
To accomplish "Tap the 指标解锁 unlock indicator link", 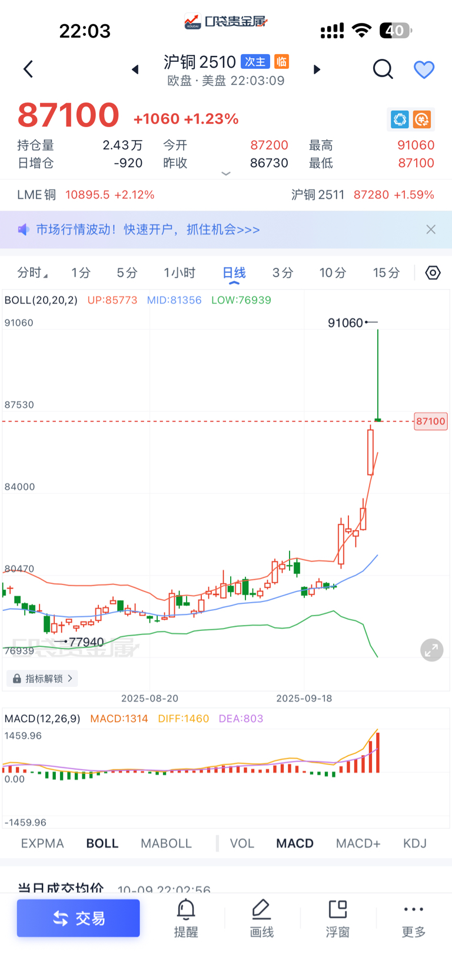I will 42,679.
